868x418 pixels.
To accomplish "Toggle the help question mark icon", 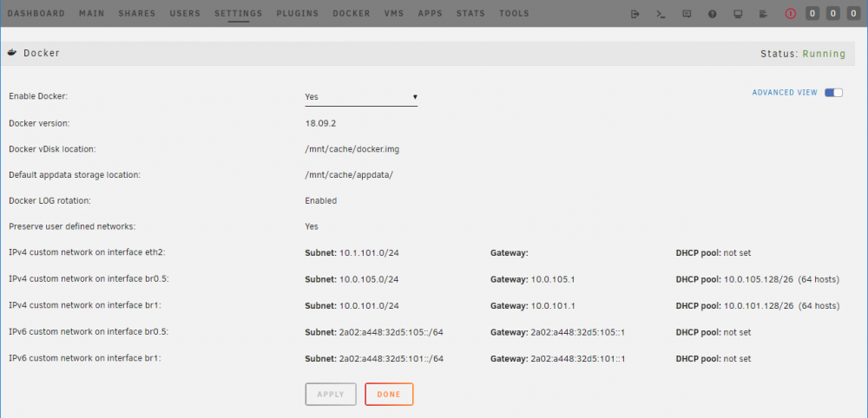I will point(713,14).
